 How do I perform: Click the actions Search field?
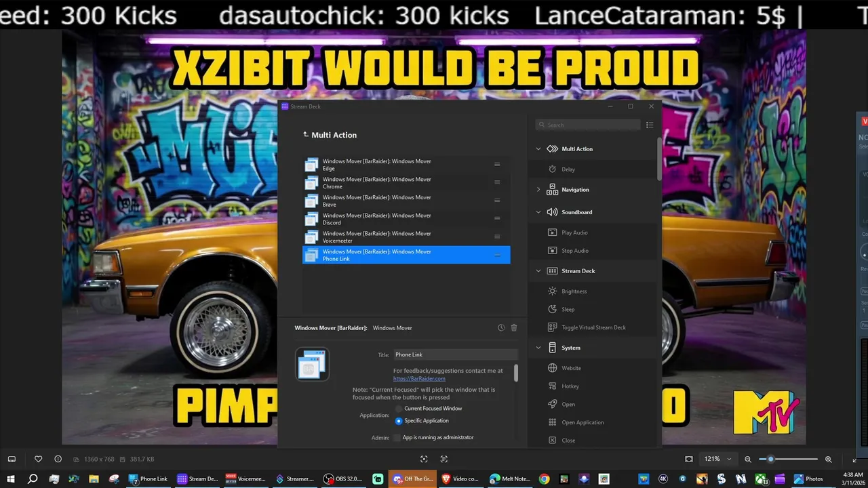click(x=588, y=125)
